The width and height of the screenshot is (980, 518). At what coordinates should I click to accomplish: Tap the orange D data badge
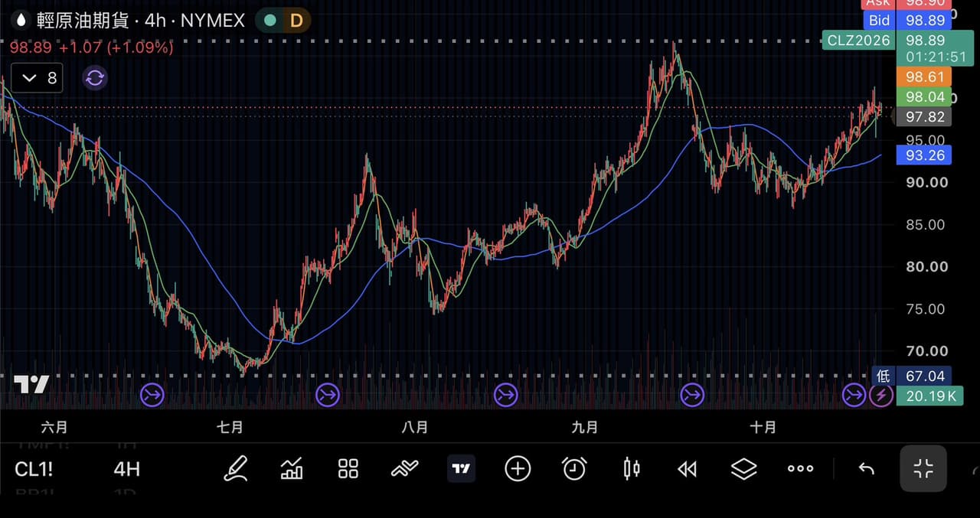coord(296,21)
